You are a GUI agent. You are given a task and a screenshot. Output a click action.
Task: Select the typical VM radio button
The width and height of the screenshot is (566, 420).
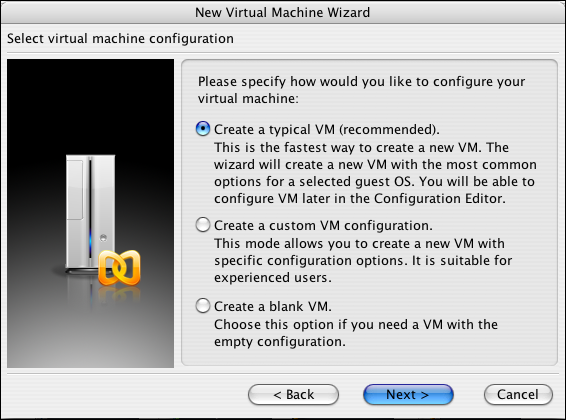point(203,128)
